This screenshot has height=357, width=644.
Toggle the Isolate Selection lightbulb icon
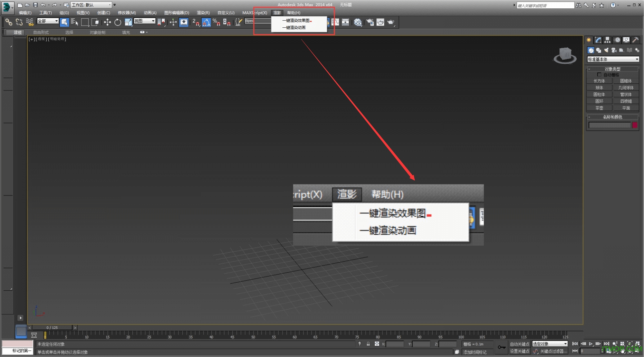point(360,344)
